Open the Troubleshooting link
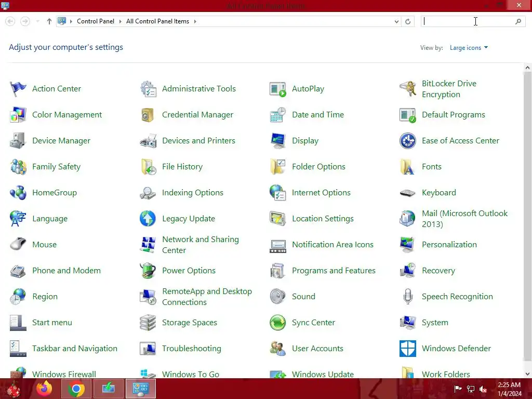Image resolution: width=532 pixels, height=399 pixels. pyautogui.click(x=191, y=349)
